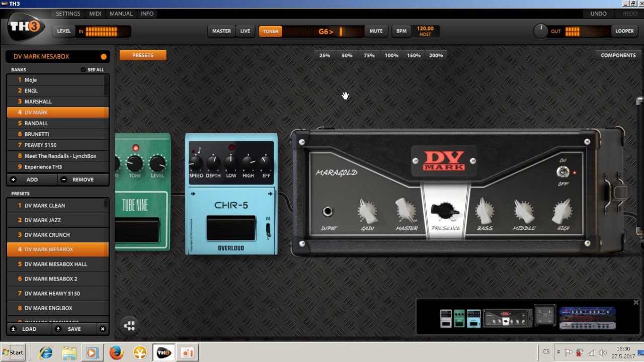Open the MIDI menu
The width and height of the screenshot is (644, 362).
click(x=95, y=14)
